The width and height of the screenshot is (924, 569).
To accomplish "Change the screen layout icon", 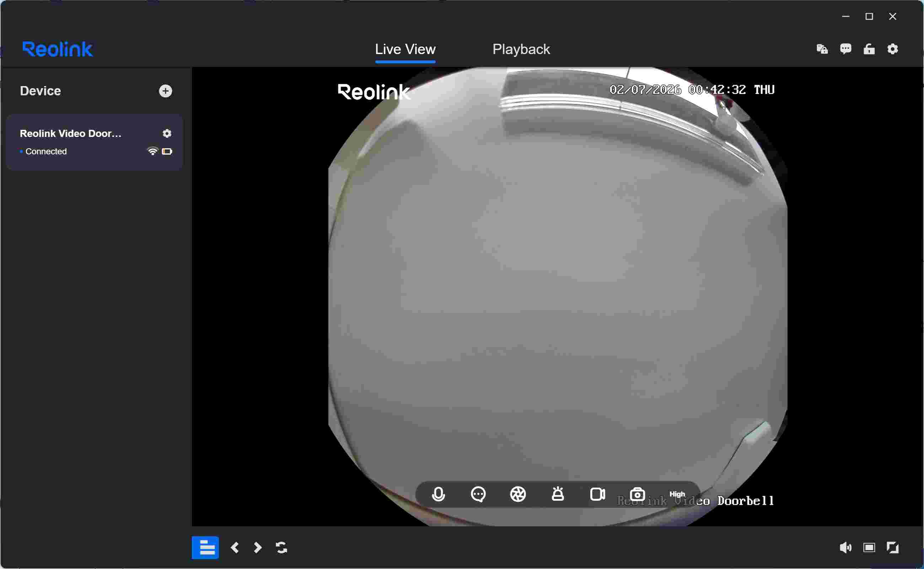I will (869, 548).
